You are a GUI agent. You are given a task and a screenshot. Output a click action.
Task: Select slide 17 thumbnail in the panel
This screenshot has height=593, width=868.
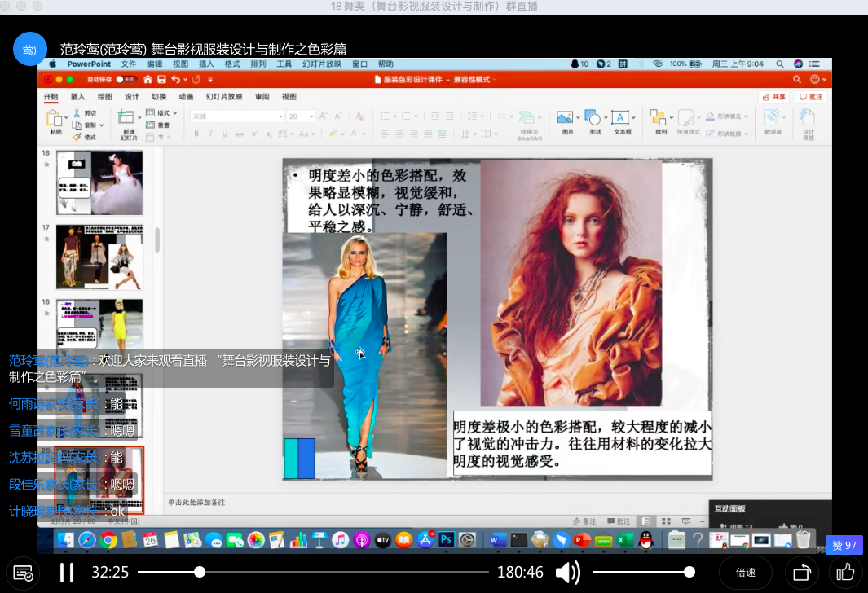pyautogui.click(x=99, y=256)
